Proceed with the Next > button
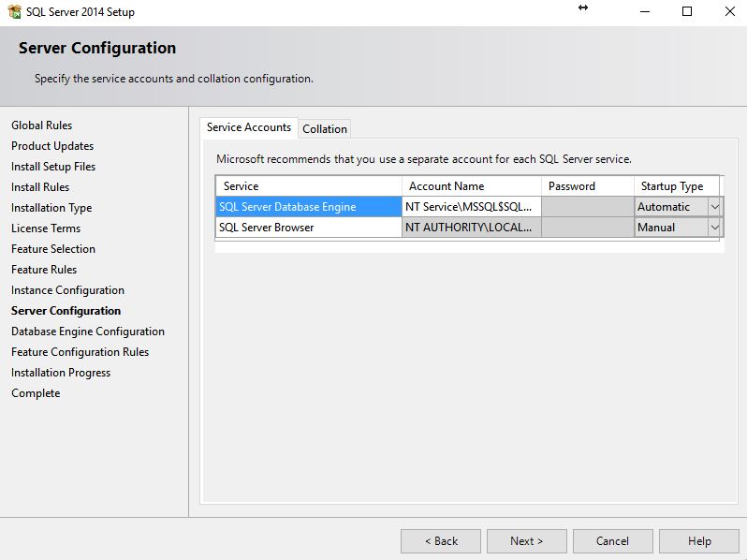747x560 pixels. pyautogui.click(x=526, y=541)
